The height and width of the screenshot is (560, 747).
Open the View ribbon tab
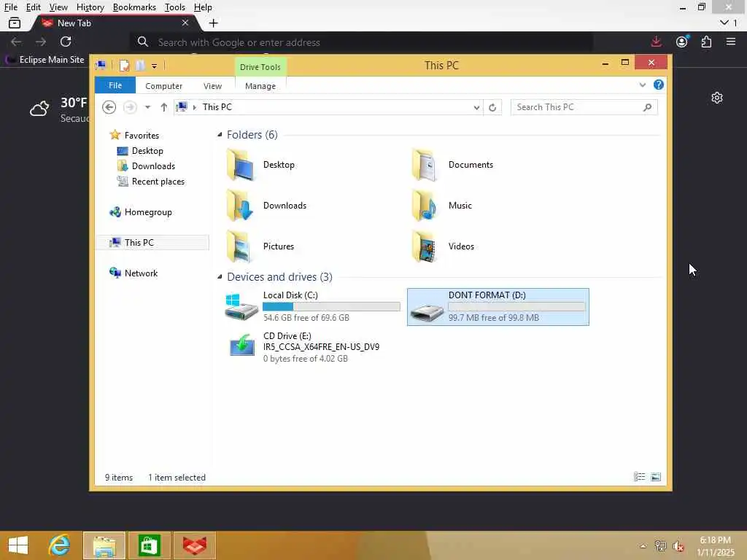pyautogui.click(x=212, y=86)
